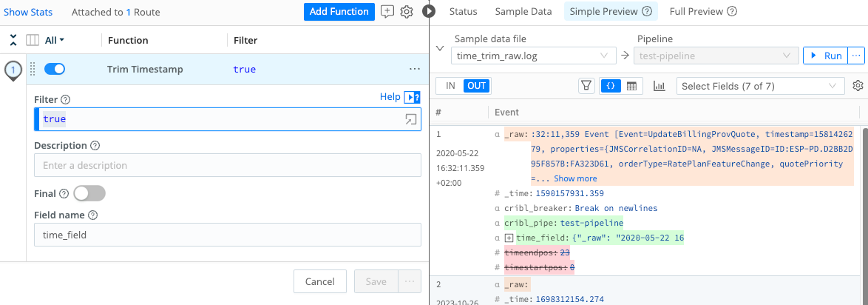Click Show more in _raw

(x=575, y=178)
